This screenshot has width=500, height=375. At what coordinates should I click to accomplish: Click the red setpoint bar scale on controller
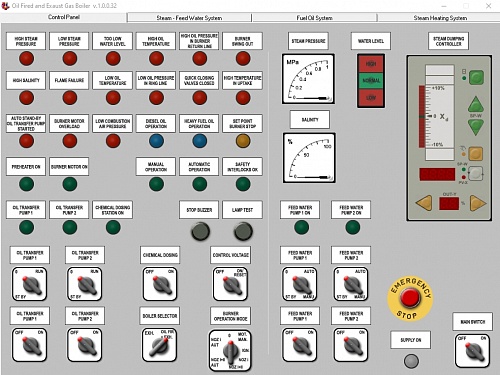coord(422,116)
